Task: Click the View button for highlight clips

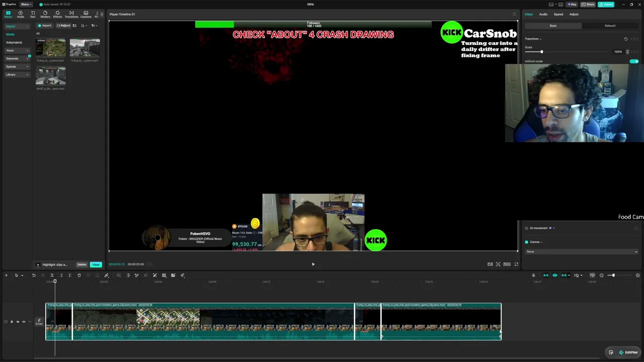Action: 96,264
